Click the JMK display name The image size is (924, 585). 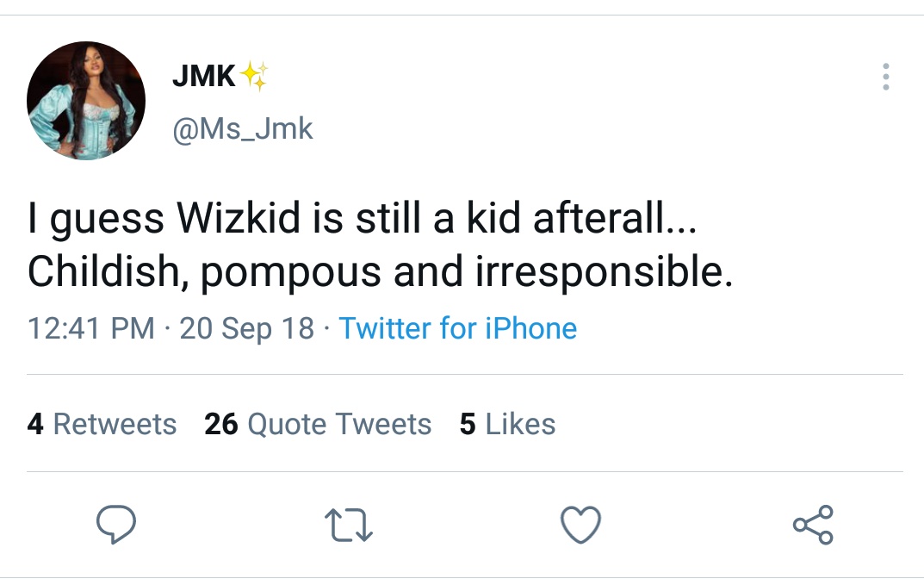(x=204, y=77)
